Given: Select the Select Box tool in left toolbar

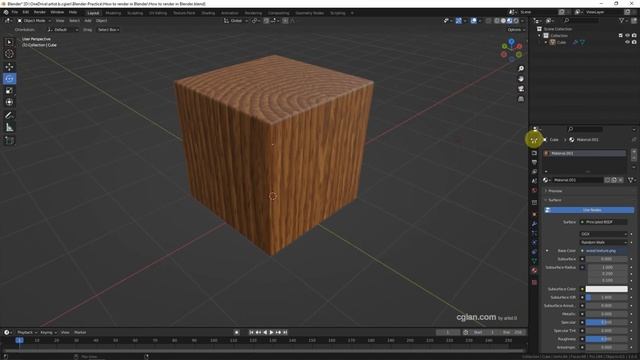Looking at the screenshot, I should pyautogui.click(x=9, y=42).
